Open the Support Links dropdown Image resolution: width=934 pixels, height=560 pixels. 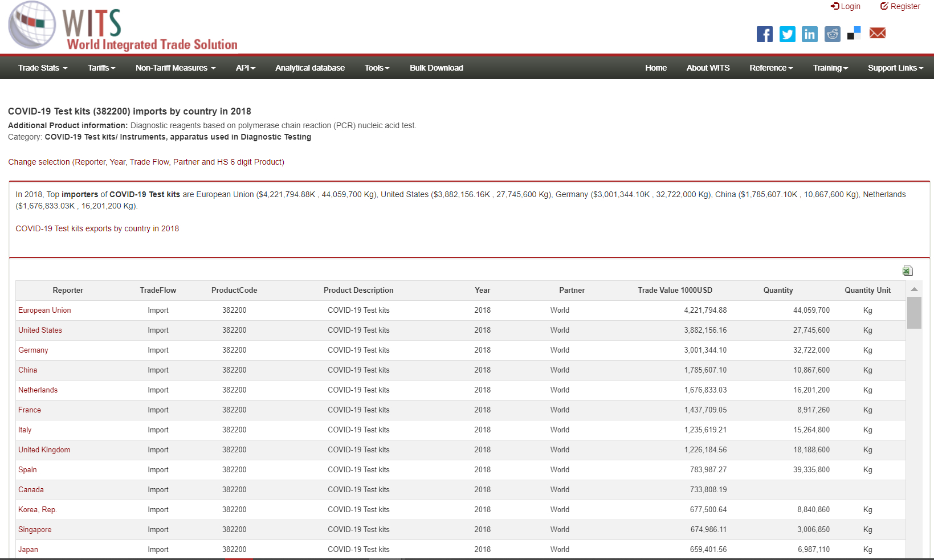895,68
